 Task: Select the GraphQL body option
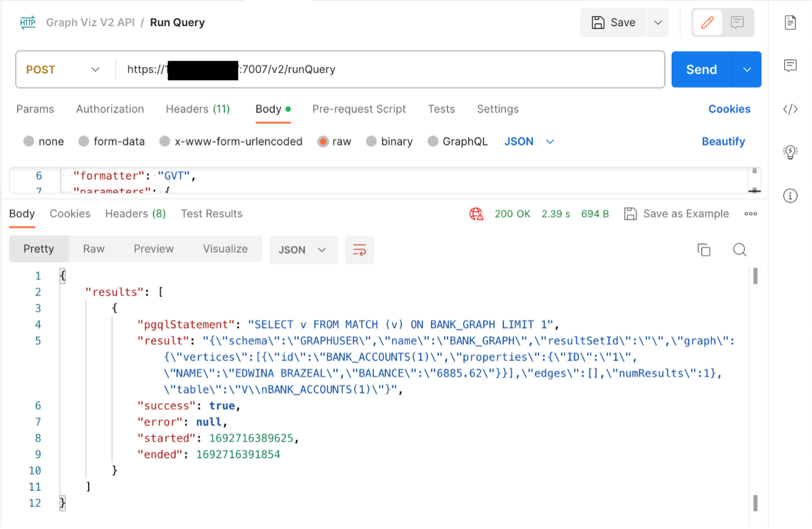(458, 141)
